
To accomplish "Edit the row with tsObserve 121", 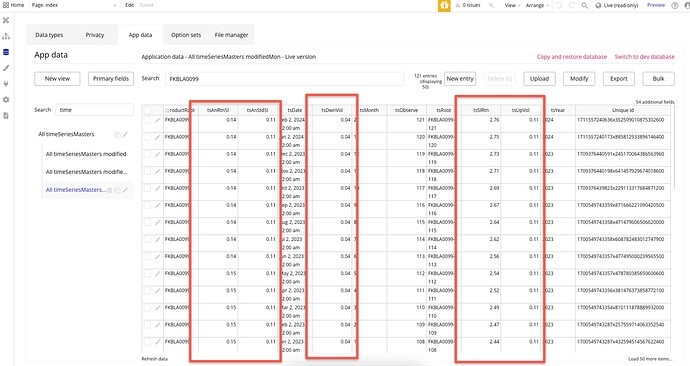I will pyautogui.click(x=158, y=120).
